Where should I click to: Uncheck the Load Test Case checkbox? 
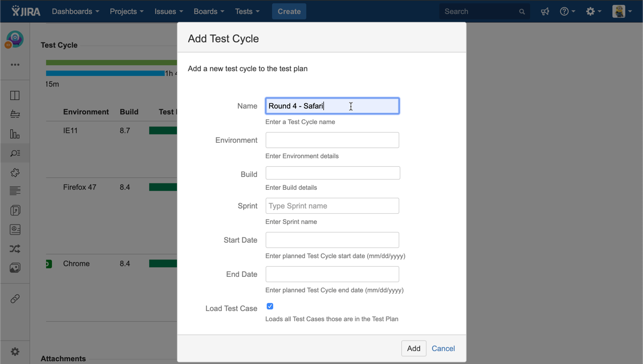(x=270, y=306)
